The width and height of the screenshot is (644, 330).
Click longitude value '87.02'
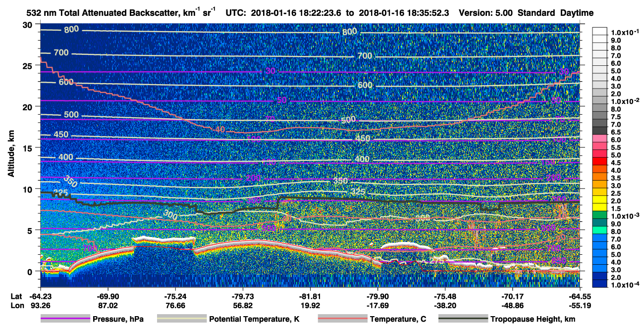tap(107, 306)
